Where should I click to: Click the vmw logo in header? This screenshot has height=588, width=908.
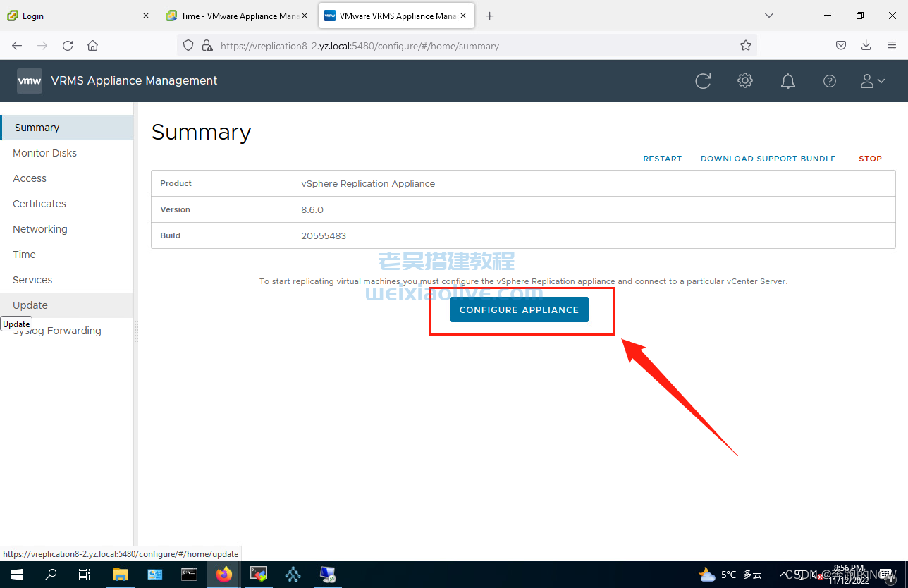coord(30,81)
